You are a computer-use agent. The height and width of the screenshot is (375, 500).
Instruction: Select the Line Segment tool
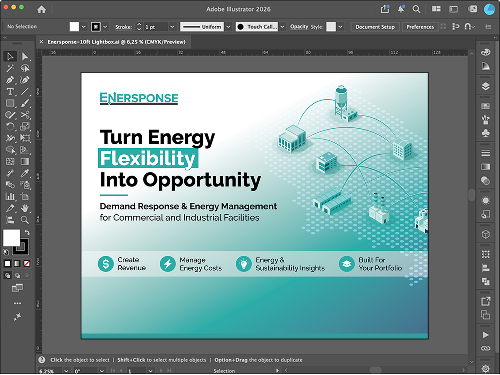[x=25, y=92]
